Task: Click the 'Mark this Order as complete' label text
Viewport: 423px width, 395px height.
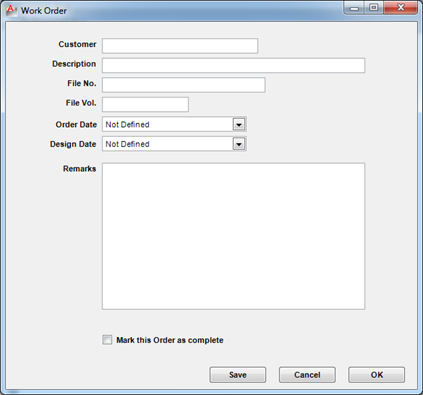Action: [x=170, y=340]
